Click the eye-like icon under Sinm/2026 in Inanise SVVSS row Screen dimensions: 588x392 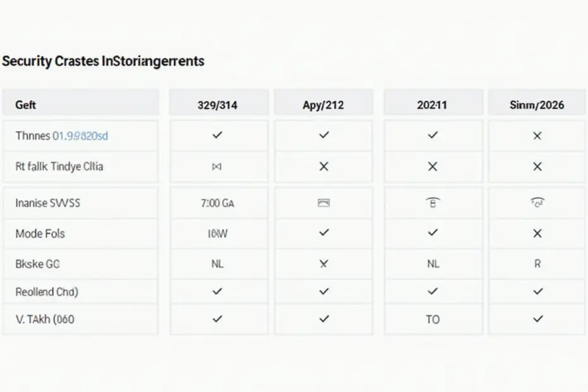537,202
